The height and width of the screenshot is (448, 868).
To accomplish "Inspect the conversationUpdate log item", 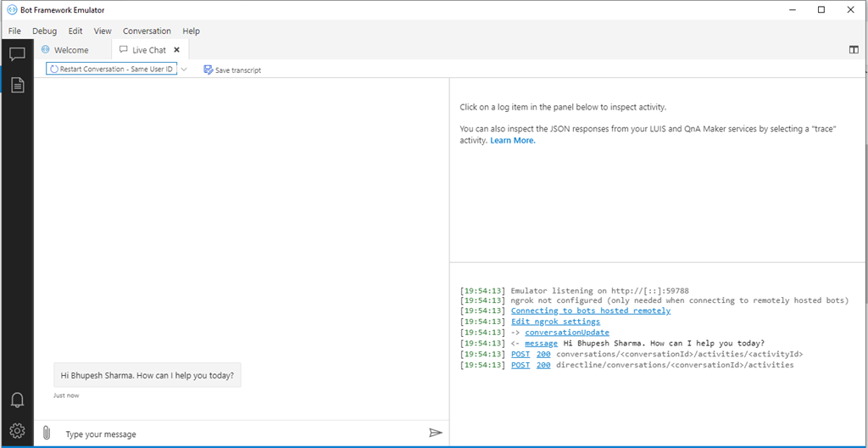I will tap(567, 332).
